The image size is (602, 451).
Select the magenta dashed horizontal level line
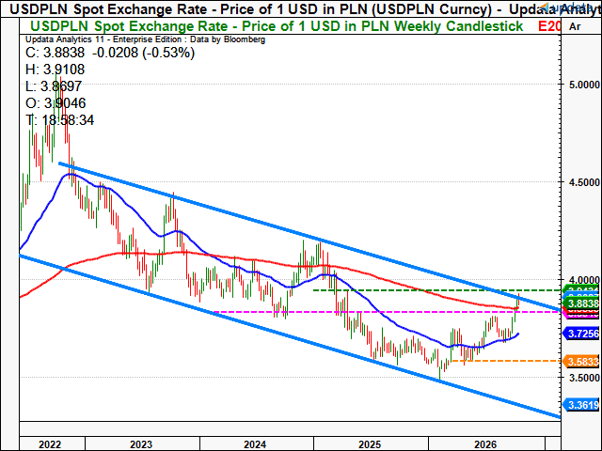point(387,312)
